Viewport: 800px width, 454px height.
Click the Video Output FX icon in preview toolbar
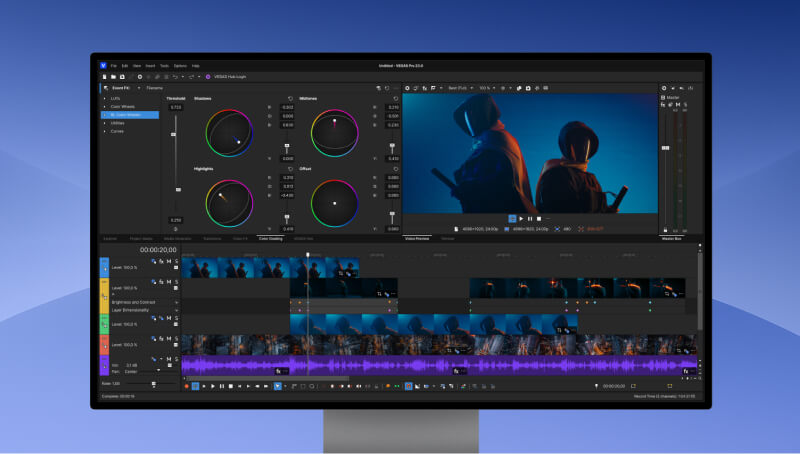click(424, 88)
